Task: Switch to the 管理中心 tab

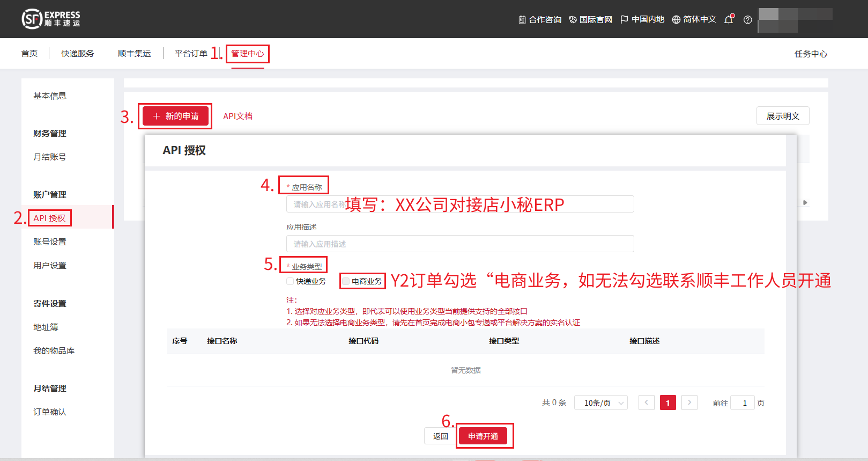Action: pos(247,54)
